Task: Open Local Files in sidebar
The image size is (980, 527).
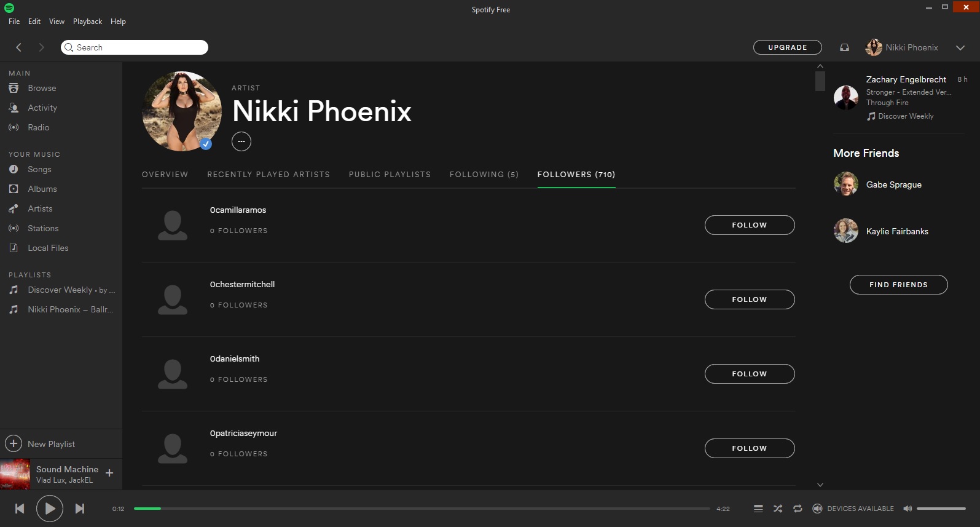Action: (48, 248)
